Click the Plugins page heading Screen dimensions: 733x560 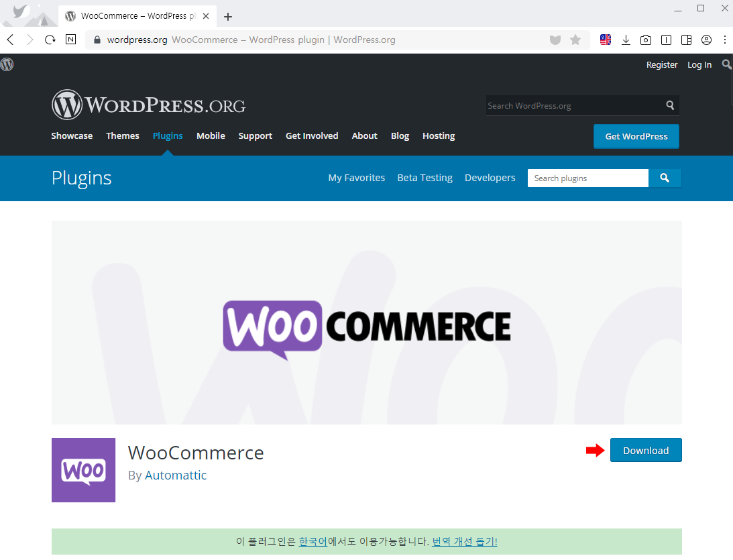pyautogui.click(x=81, y=178)
